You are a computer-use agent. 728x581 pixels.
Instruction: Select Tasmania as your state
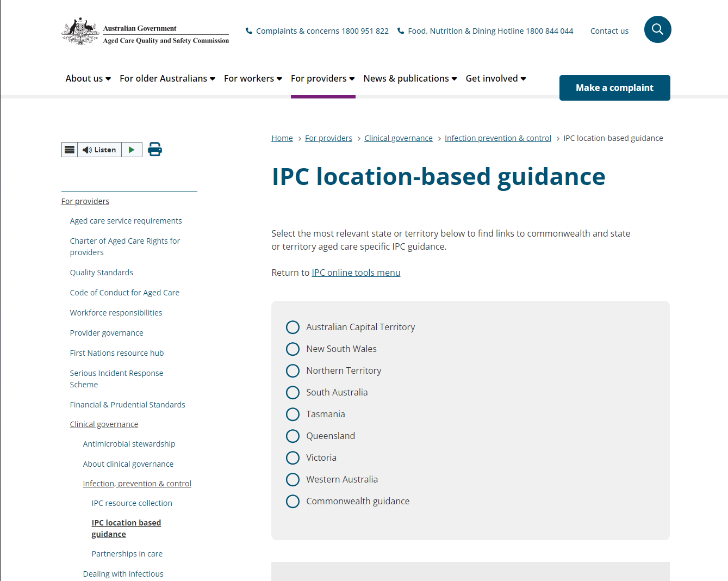pyautogui.click(x=293, y=414)
